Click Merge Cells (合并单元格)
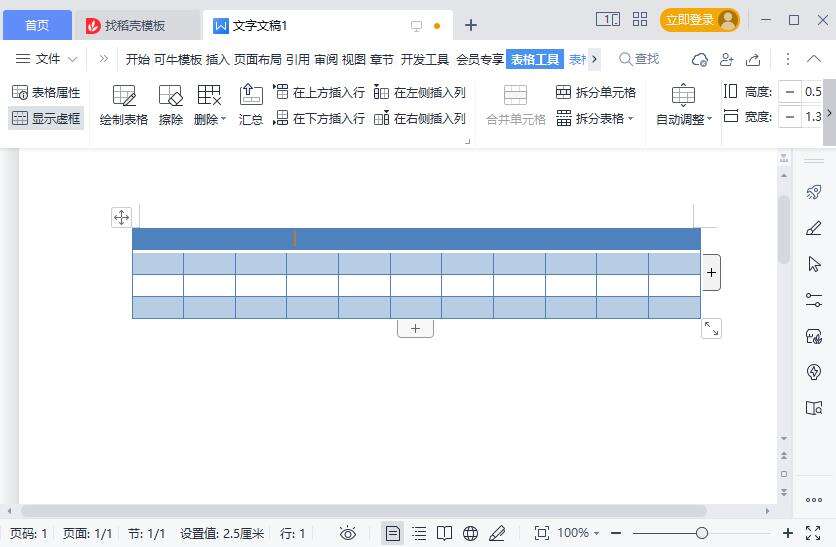The width and height of the screenshot is (836, 547). [x=516, y=105]
